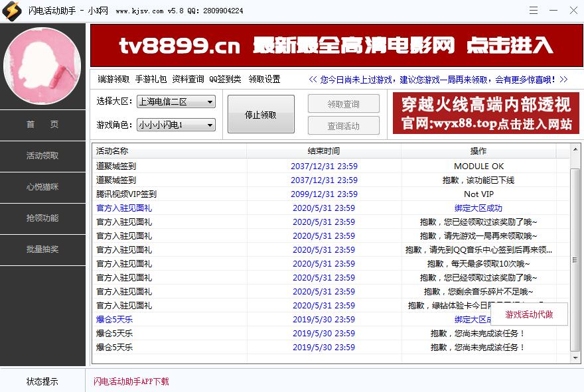Screen dimensions: 584x392
Task: Click the pink profile avatar image
Action: tap(42, 64)
